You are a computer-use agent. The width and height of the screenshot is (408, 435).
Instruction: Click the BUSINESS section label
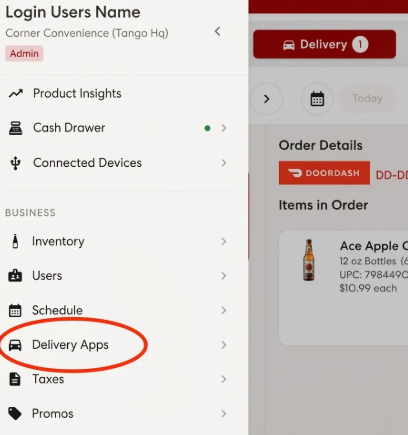pyautogui.click(x=30, y=213)
